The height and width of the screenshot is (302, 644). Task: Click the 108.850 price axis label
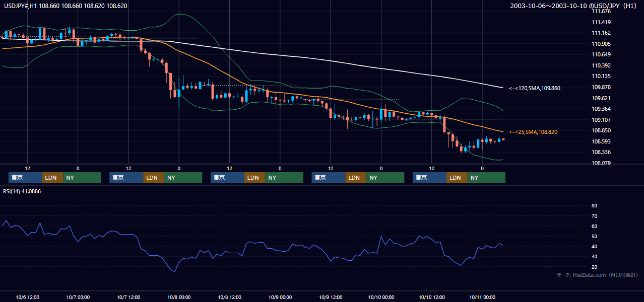coord(601,130)
